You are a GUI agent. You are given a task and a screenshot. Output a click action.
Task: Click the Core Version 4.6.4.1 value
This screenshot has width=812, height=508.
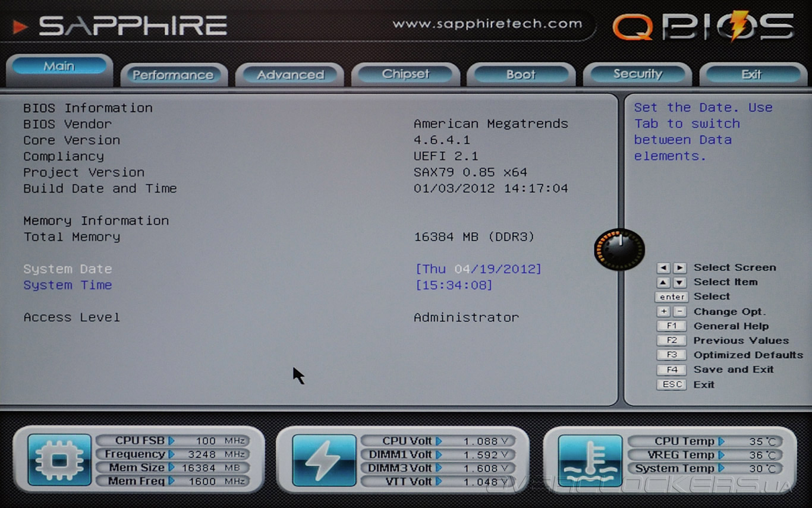(442, 140)
